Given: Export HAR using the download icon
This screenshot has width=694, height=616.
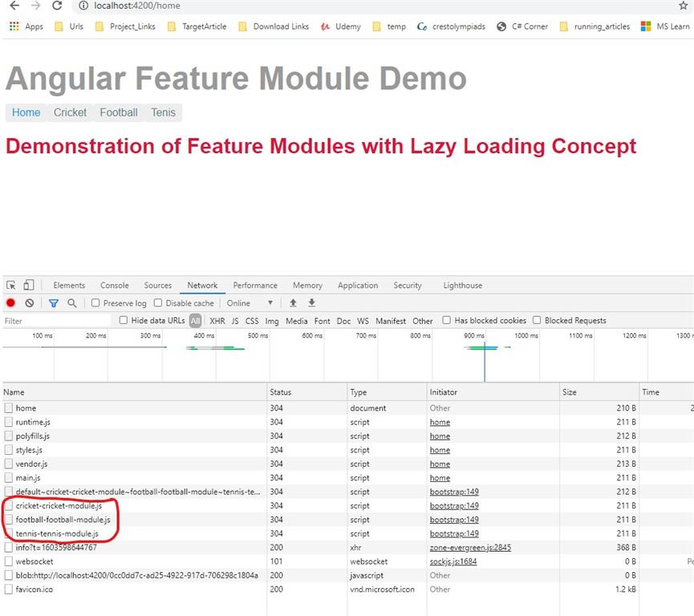Looking at the screenshot, I should (x=311, y=302).
